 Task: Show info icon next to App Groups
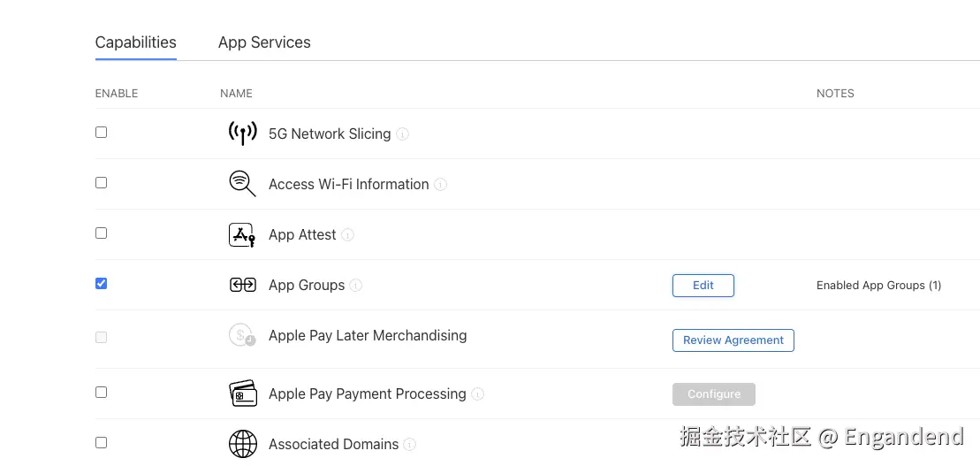click(356, 286)
